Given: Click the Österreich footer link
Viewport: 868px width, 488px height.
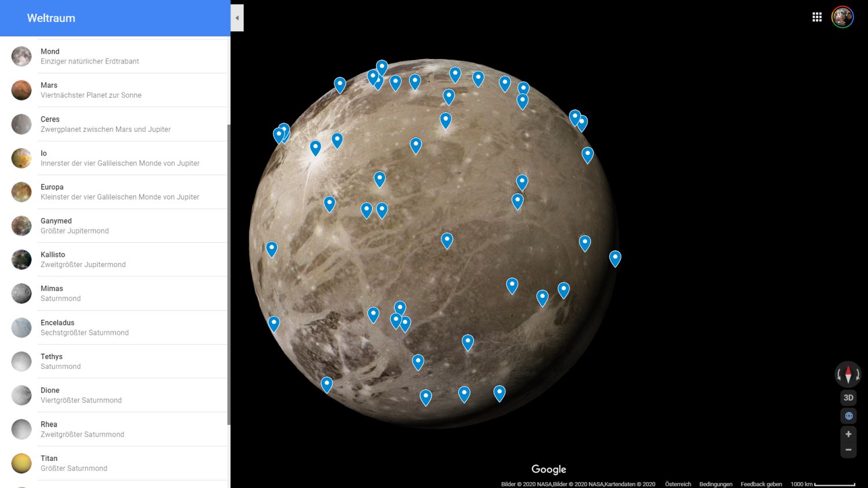Looking at the screenshot, I should (678, 484).
